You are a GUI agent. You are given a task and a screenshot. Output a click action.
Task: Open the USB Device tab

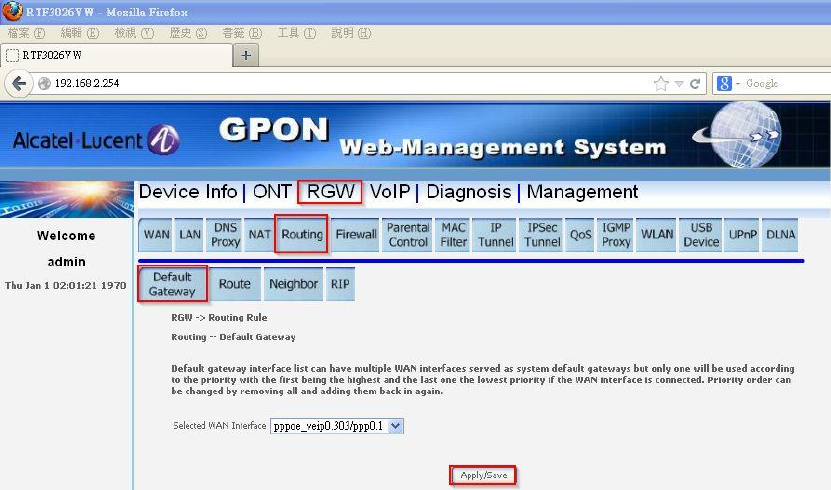(701, 235)
